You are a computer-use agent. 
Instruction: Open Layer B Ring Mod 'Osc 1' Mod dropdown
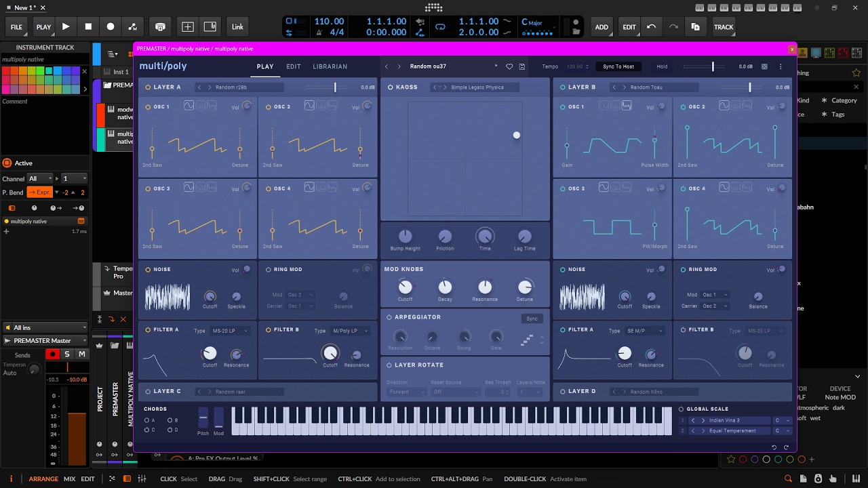point(715,295)
